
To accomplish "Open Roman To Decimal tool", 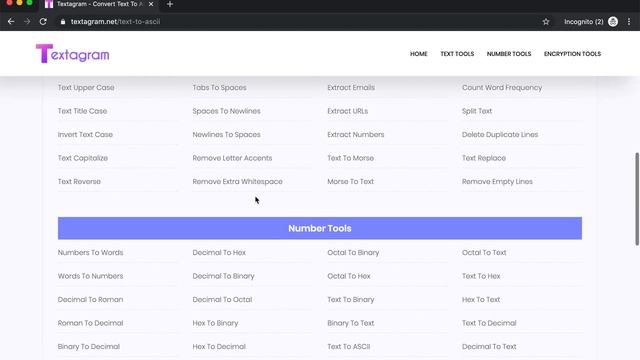I will [90, 323].
